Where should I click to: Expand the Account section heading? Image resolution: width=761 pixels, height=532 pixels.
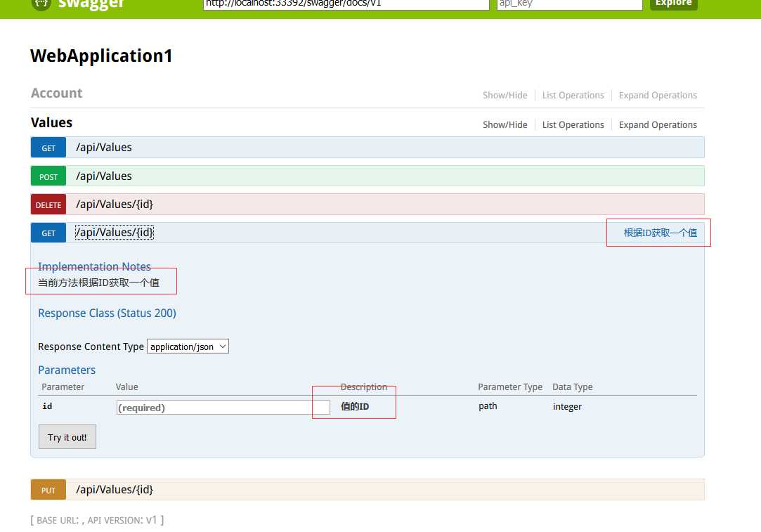pyautogui.click(x=57, y=93)
